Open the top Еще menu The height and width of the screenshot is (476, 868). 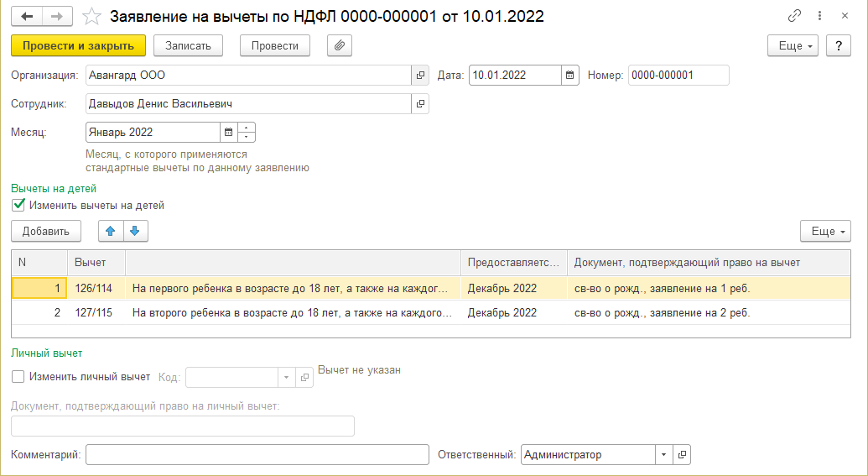[793, 45]
